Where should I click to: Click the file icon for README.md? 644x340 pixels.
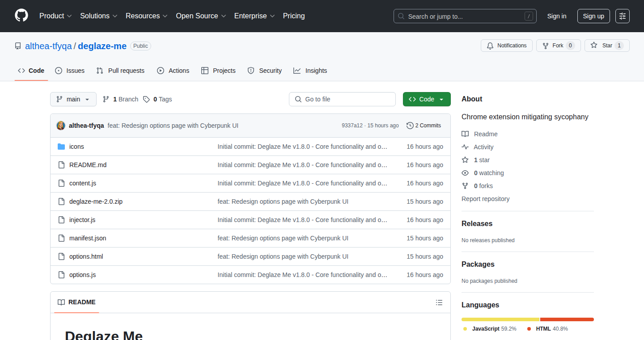click(x=61, y=165)
